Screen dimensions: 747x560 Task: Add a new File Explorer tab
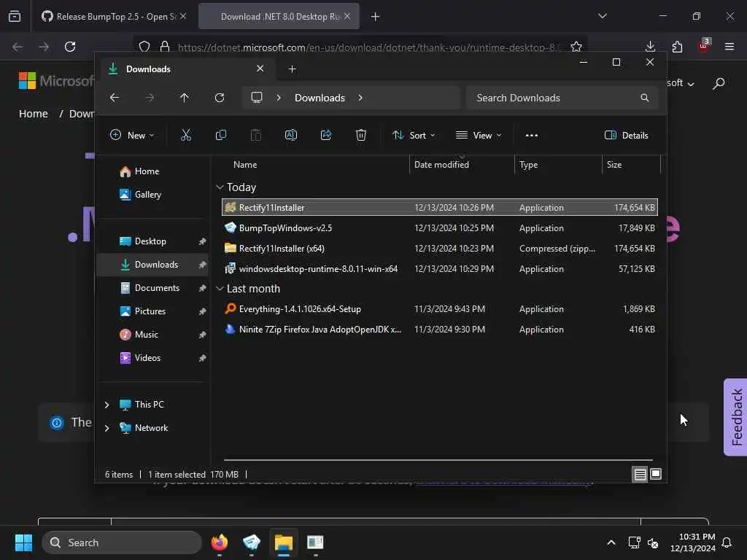(292, 69)
